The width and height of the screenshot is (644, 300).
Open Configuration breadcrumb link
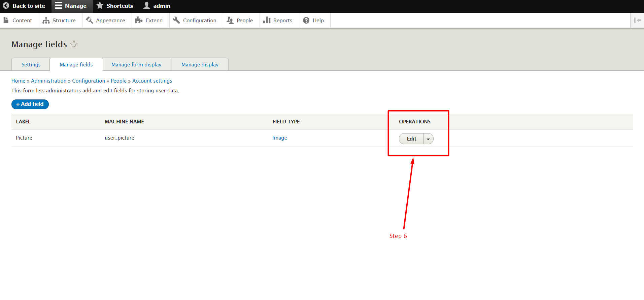89,81
